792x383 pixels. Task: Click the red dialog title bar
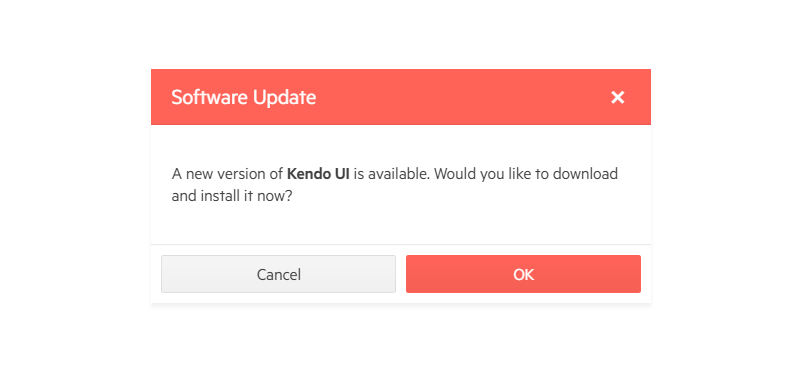pos(401,97)
